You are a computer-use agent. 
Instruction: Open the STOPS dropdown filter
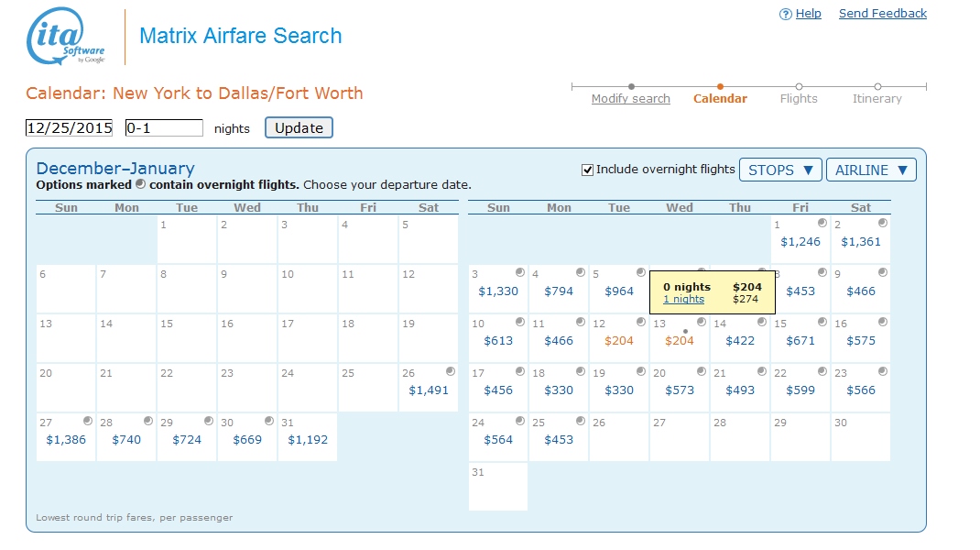[779, 170]
